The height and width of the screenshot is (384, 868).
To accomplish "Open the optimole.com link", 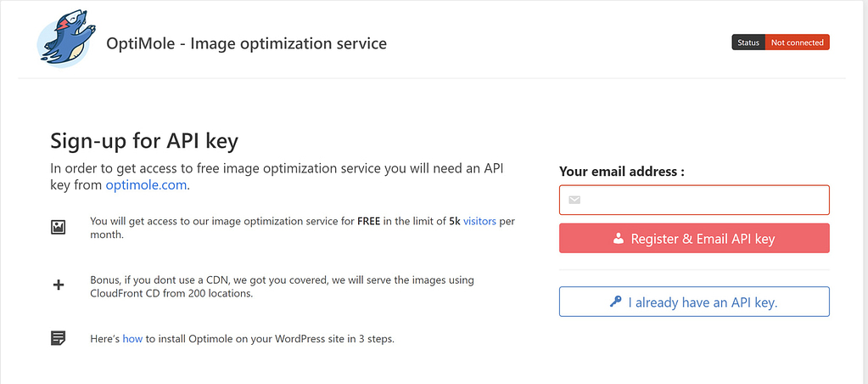I will (146, 184).
